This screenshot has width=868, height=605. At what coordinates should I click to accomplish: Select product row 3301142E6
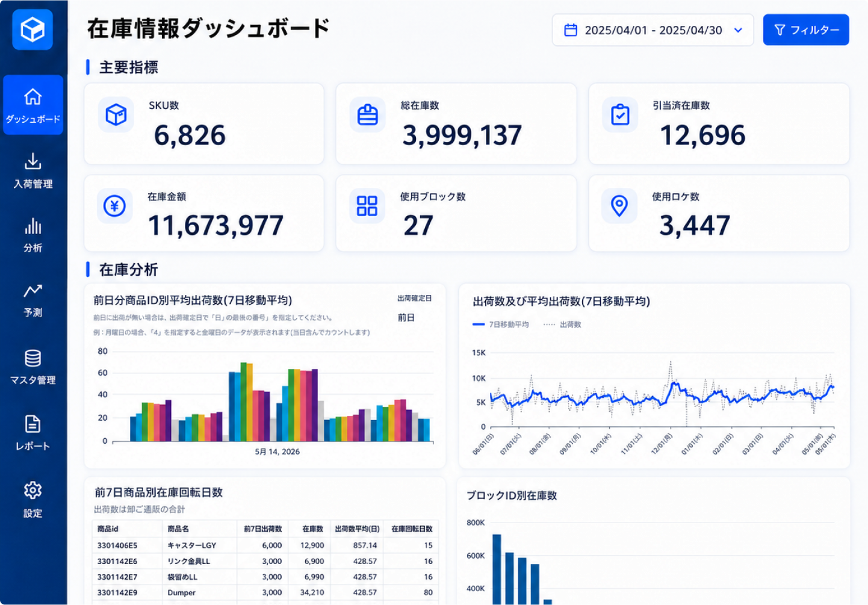point(265,561)
